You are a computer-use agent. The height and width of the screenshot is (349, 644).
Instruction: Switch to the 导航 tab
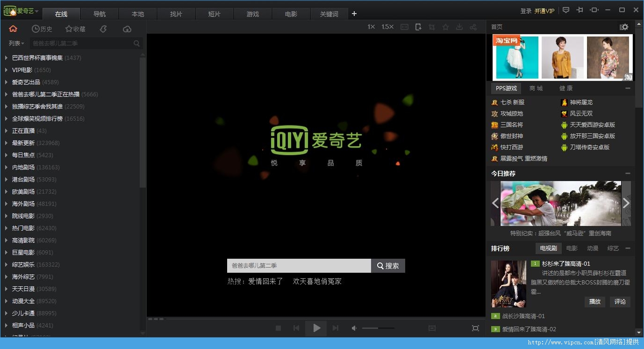[x=100, y=14]
